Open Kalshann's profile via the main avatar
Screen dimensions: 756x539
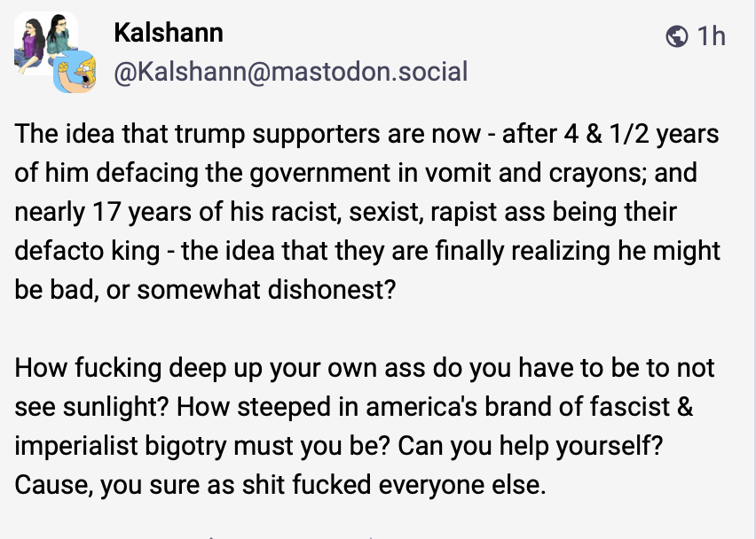tap(46, 43)
